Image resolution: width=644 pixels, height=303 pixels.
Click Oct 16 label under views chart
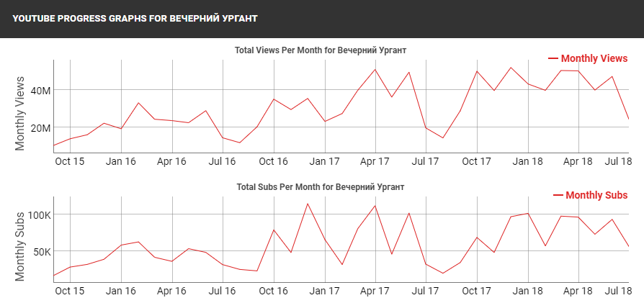tap(274, 161)
